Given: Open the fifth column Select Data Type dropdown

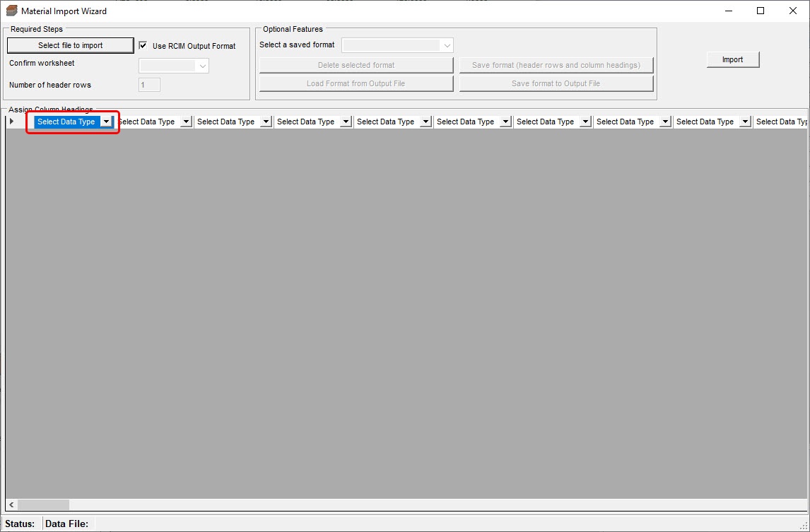Looking at the screenshot, I should [x=425, y=122].
